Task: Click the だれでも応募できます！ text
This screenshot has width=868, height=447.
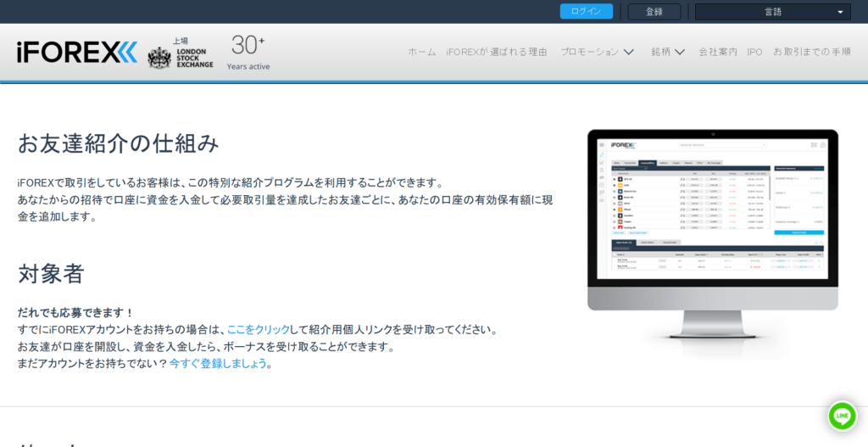Action: coord(75,313)
